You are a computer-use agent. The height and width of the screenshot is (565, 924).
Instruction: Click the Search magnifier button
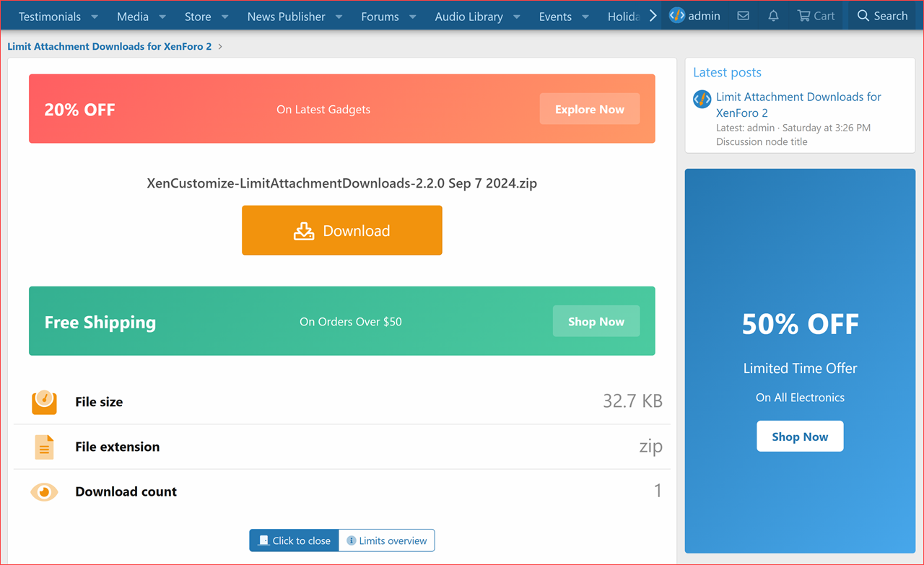click(x=881, y=16)
